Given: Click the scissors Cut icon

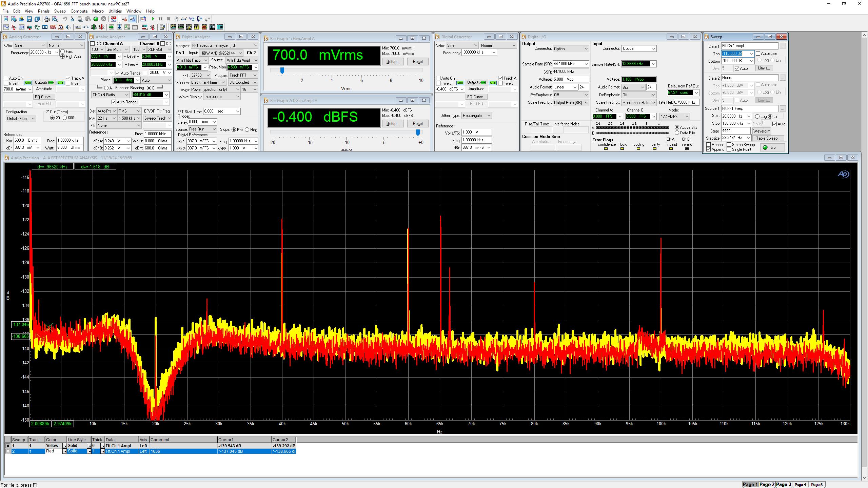Looking at the screenshot, I should [72, 19].
